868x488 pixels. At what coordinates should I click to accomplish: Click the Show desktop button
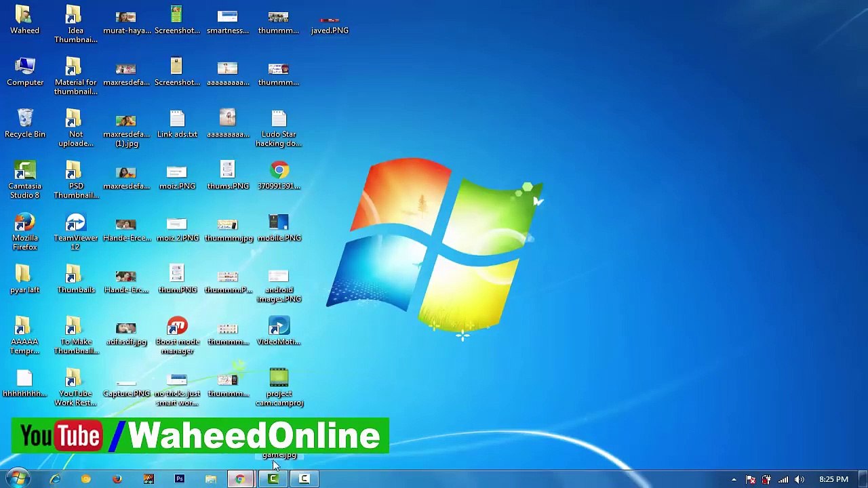coord(863,479)
